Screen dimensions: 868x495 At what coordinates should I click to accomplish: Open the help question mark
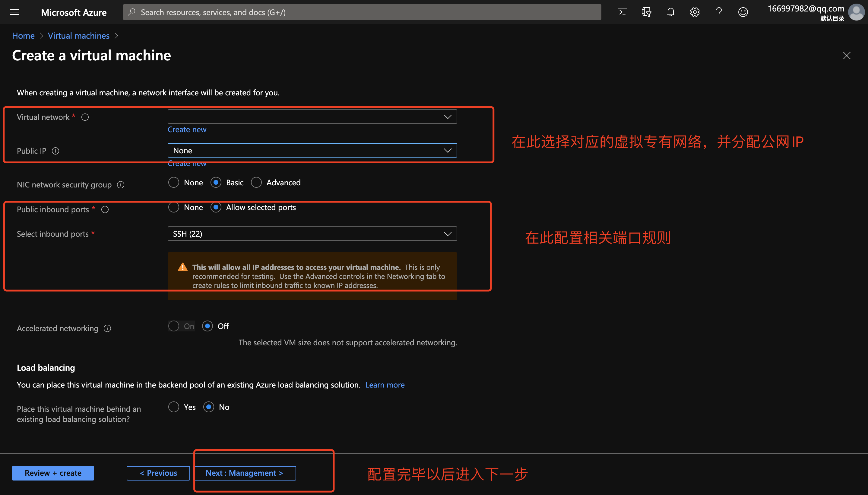coord(719,12)
